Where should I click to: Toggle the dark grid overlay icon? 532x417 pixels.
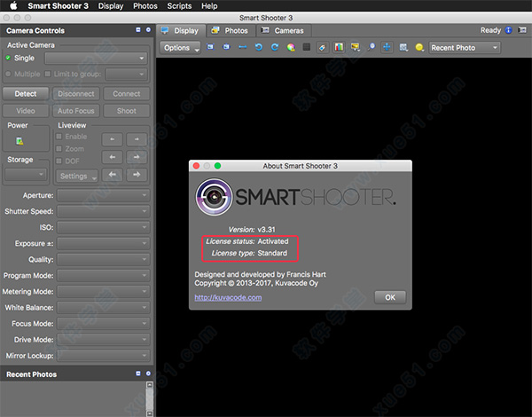point(307,47)
